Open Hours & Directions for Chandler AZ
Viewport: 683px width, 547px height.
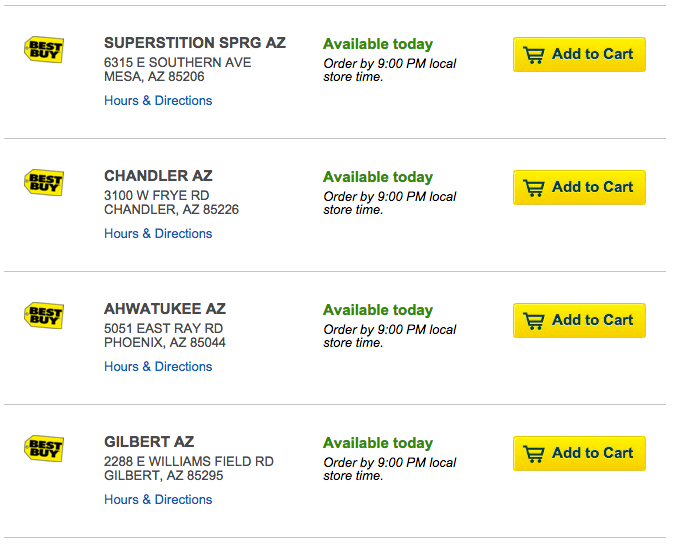click(x=158, y=233)
